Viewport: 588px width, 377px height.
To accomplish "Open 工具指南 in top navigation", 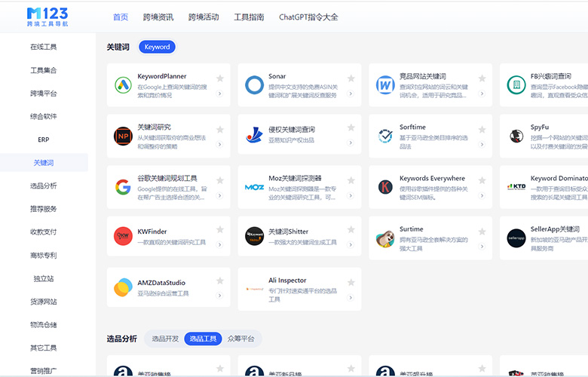I will [x=249, y=17].
